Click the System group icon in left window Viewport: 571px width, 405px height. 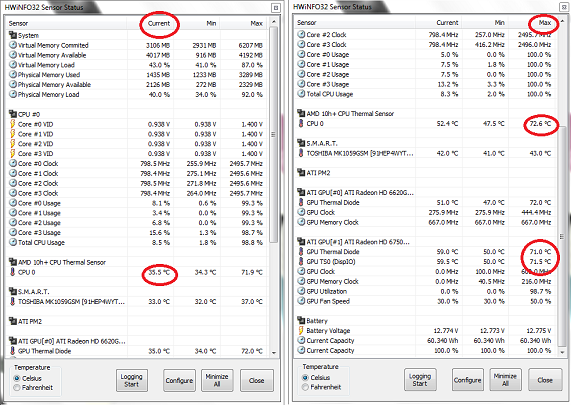(x=13, y=35)
